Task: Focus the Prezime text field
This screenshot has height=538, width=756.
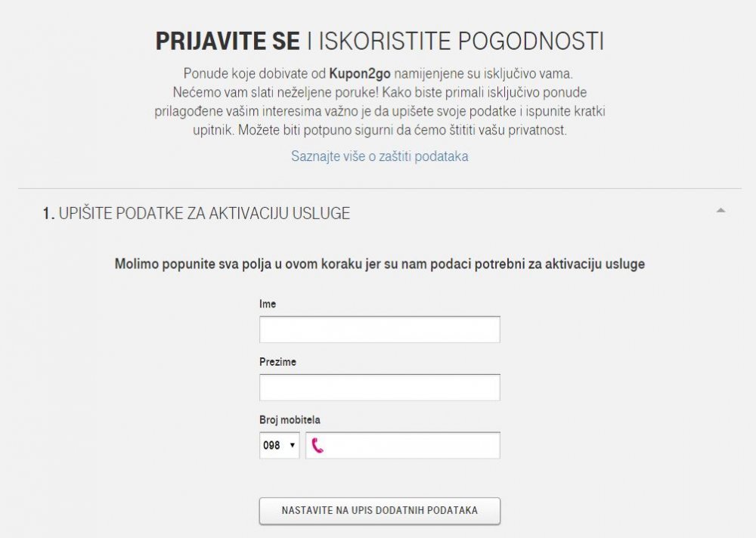Action: [380, 387]
